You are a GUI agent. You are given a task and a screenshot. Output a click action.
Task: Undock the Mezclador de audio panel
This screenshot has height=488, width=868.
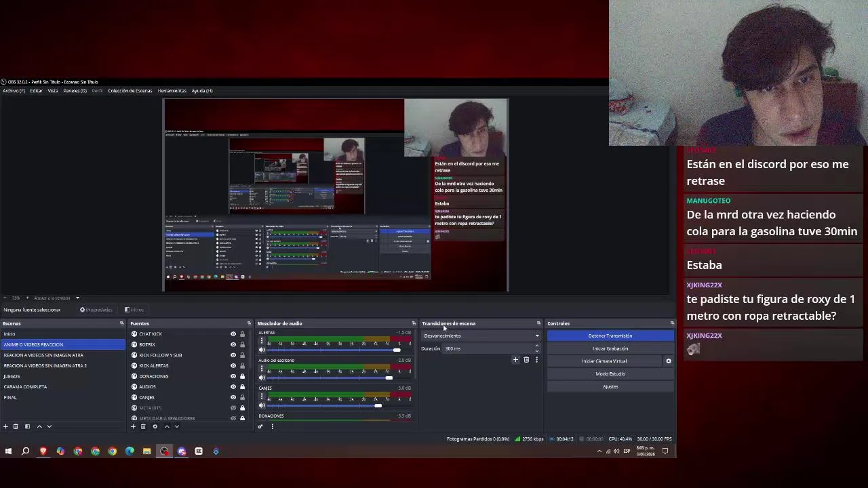tap(414, 323)
